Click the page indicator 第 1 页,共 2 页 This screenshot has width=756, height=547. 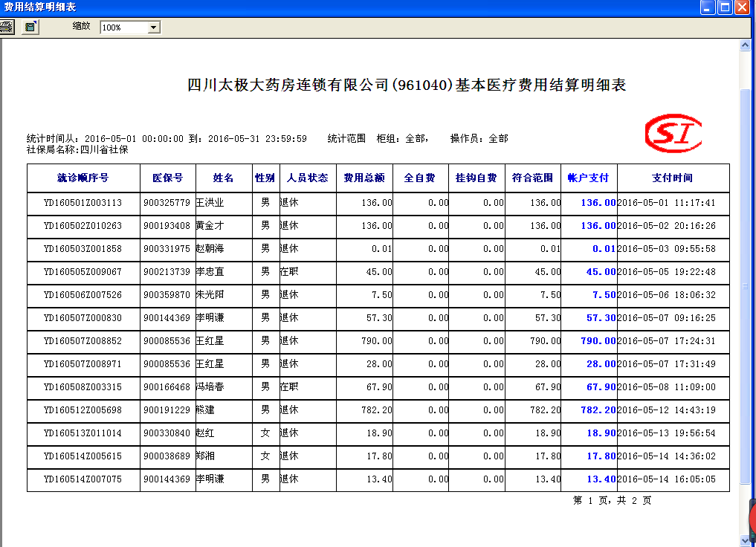613,501
